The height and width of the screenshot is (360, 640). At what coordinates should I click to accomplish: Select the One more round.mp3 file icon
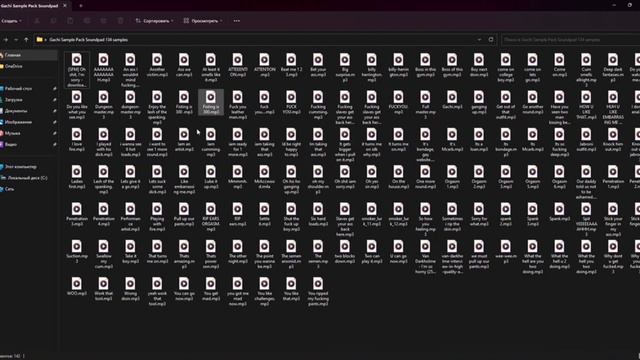(425, 171)
